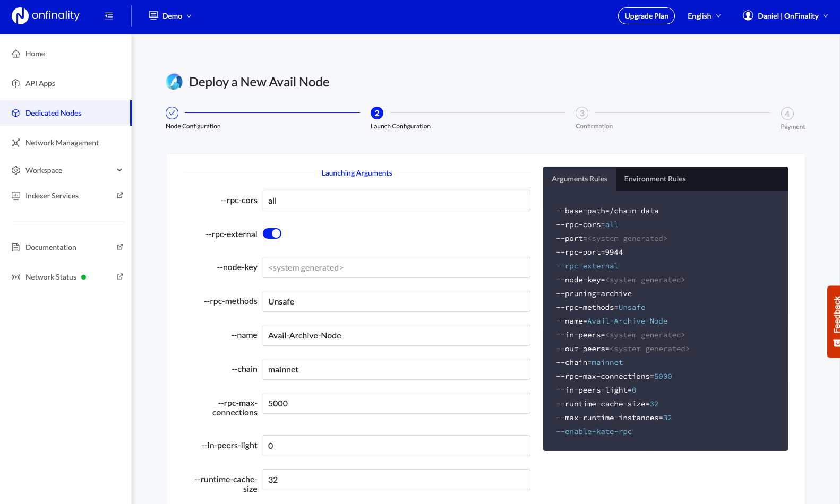Select the Arguments Rules tab
This screenshot has height=504, width=840.
(579, 179)
